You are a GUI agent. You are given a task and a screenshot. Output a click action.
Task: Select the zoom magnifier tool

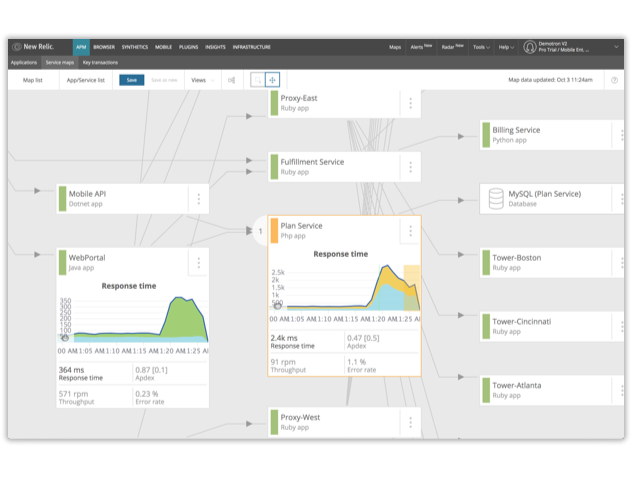coord(258,80)
